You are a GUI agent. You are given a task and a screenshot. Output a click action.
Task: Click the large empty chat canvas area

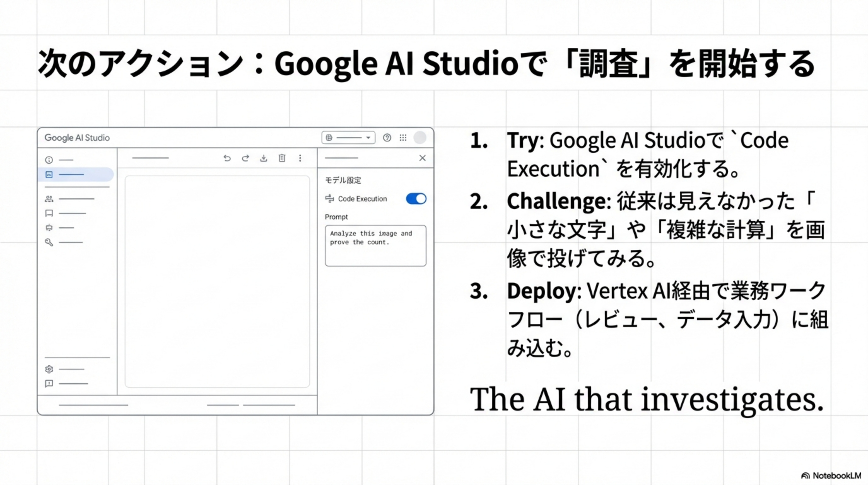click(217, 282)
